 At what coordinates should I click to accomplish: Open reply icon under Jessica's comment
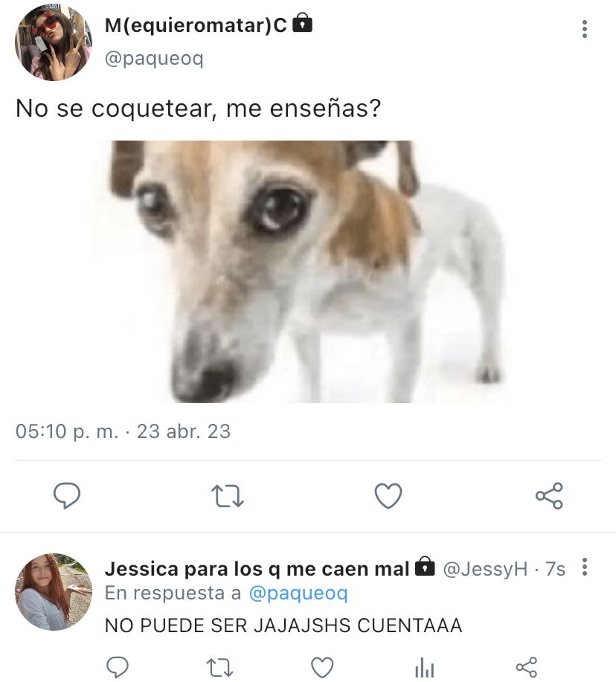(x=118, y=667)
